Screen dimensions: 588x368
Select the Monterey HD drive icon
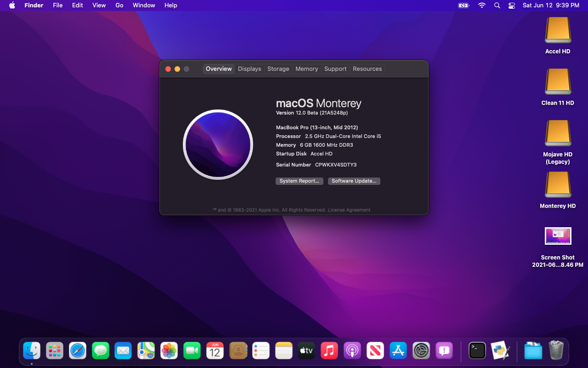click(558, 185)
